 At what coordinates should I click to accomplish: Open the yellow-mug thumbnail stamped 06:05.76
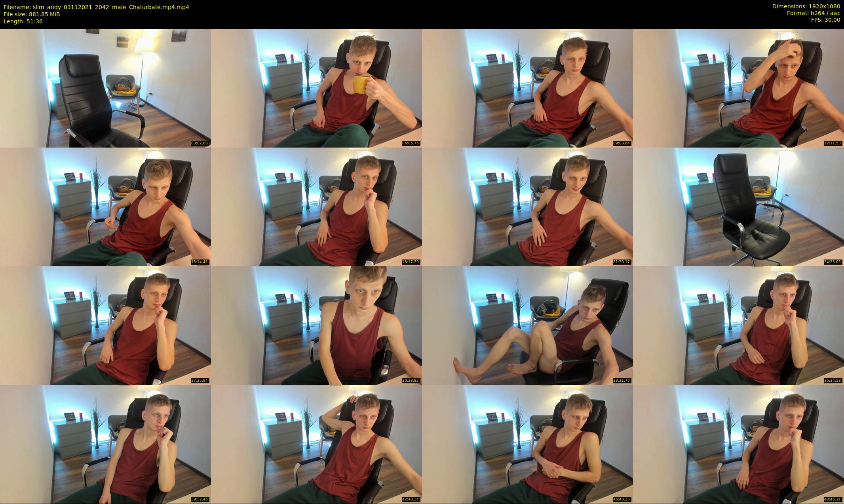pyautogui.click(x=316, y=88)
